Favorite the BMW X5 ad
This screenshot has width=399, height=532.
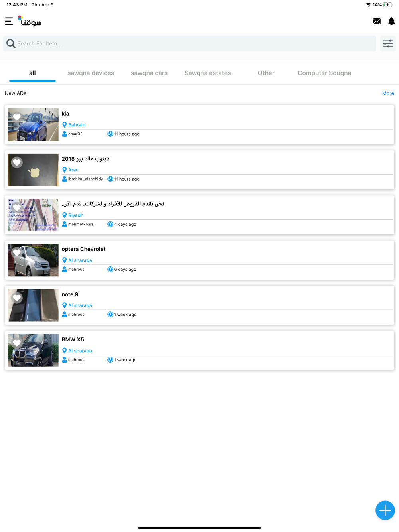pyautogui.click(x=17, y=343)
